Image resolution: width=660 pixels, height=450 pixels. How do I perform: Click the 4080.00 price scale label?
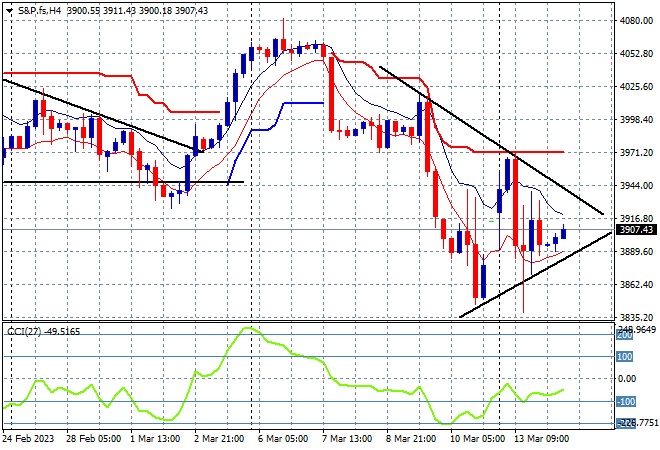point(636,21)
